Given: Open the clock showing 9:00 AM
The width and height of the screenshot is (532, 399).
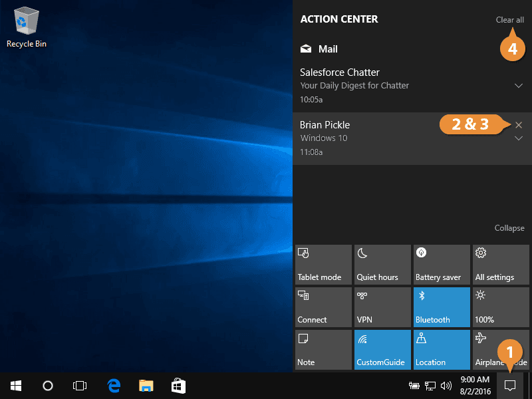Looking at the screenshot, I should [475, 386].
